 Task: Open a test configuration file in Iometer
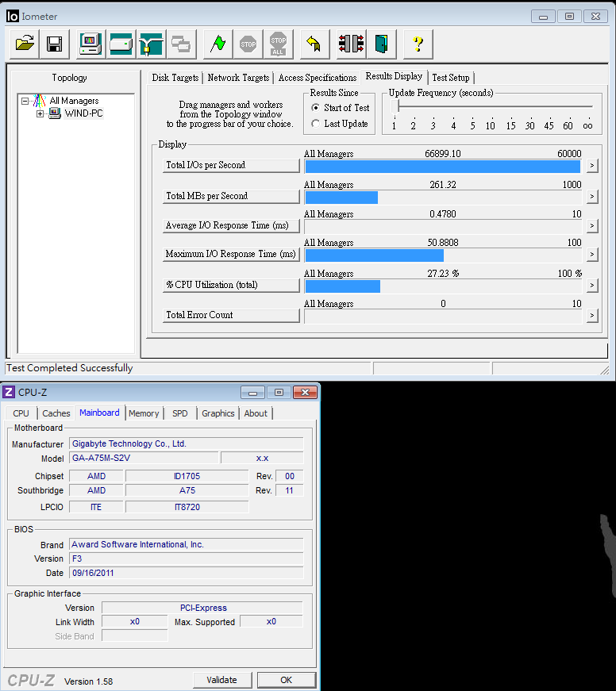[x=25, y=44]
